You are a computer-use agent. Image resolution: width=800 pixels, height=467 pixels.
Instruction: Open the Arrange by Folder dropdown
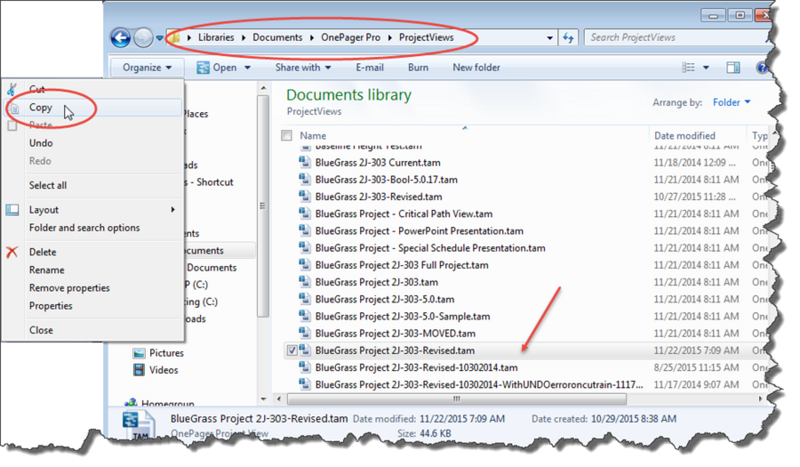pos(731,103)
